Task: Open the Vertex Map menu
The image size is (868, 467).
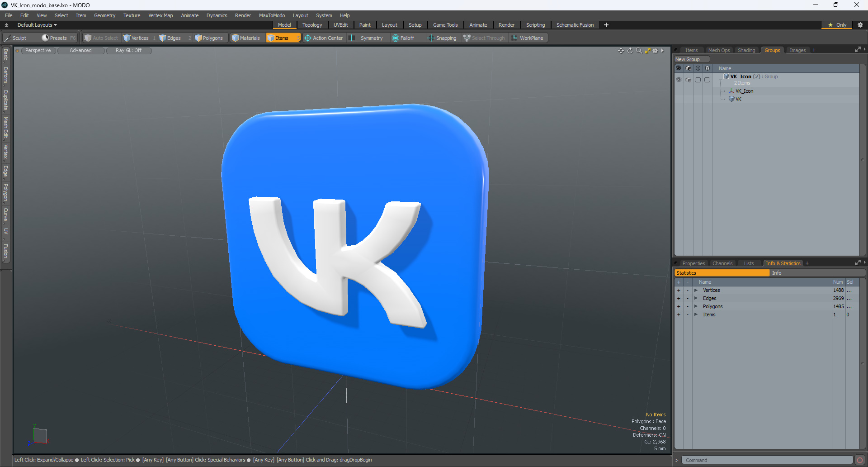Action: coord(160,15)
